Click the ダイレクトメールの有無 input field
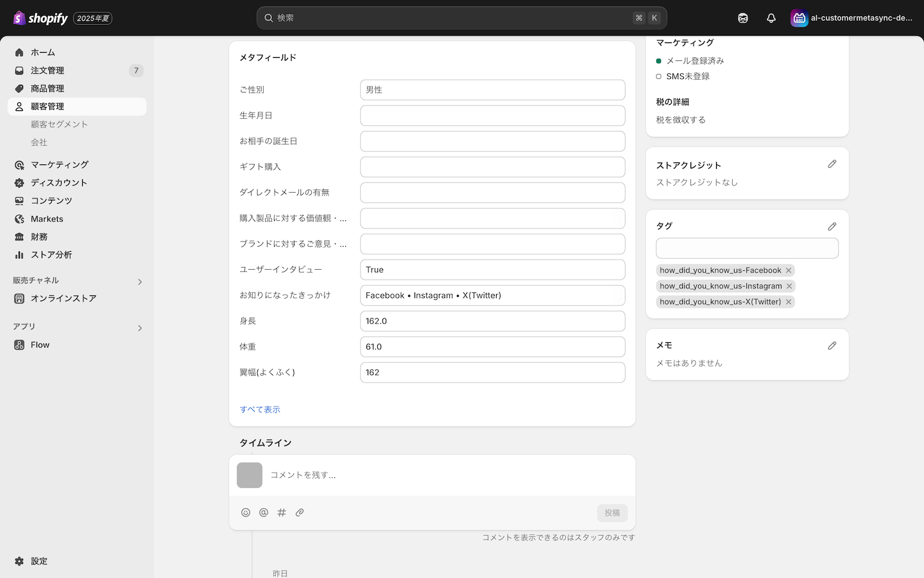 pyautogui.click(x=493, y=193)
